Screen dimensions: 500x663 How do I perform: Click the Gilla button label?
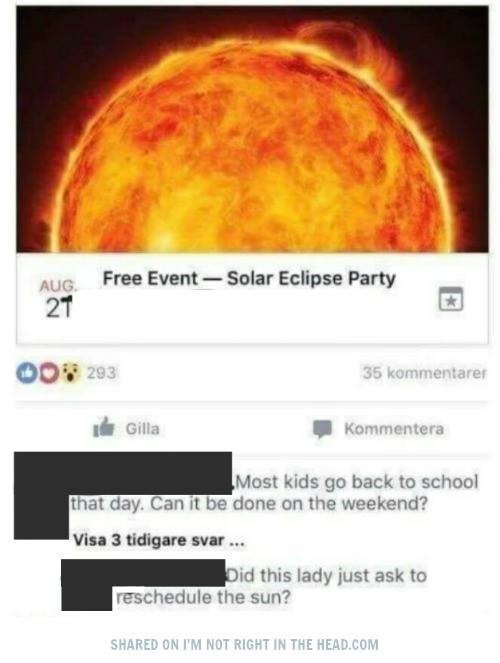pos(142,429)
